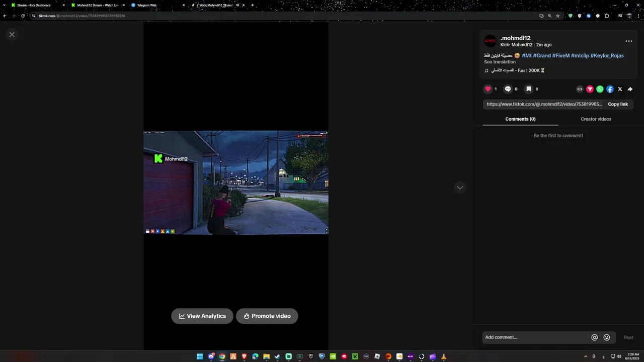
Task: Open Steam from the taskbar
Action: tap(277, 356)
